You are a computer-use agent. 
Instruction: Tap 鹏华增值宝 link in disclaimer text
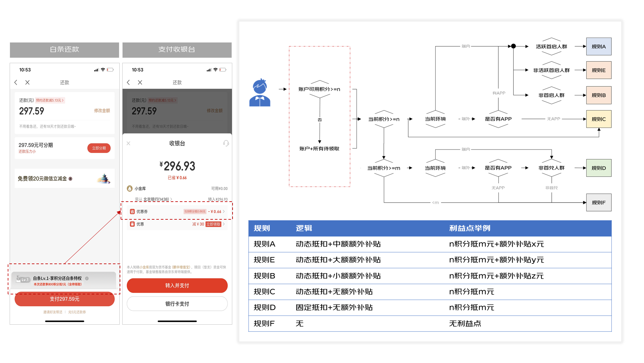tap(181, 267)
